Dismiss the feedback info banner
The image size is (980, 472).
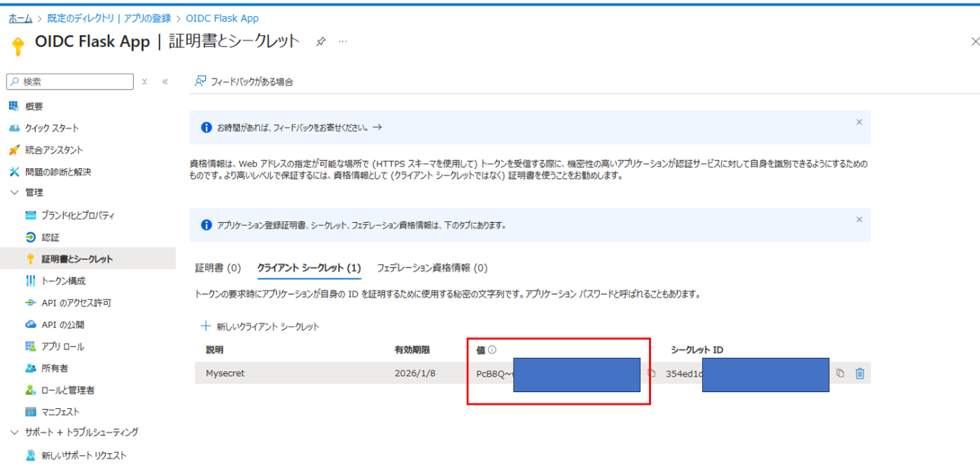coord(859,122)
